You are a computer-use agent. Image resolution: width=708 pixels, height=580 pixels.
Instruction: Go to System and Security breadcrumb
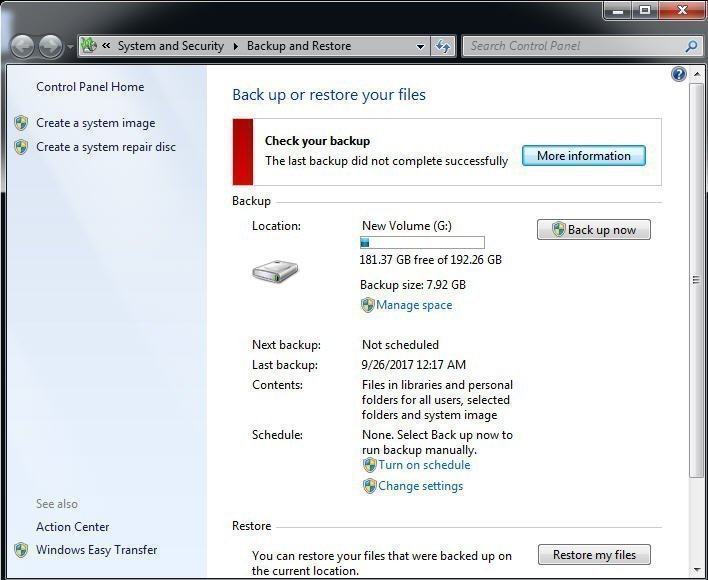[x=171, y=46]
